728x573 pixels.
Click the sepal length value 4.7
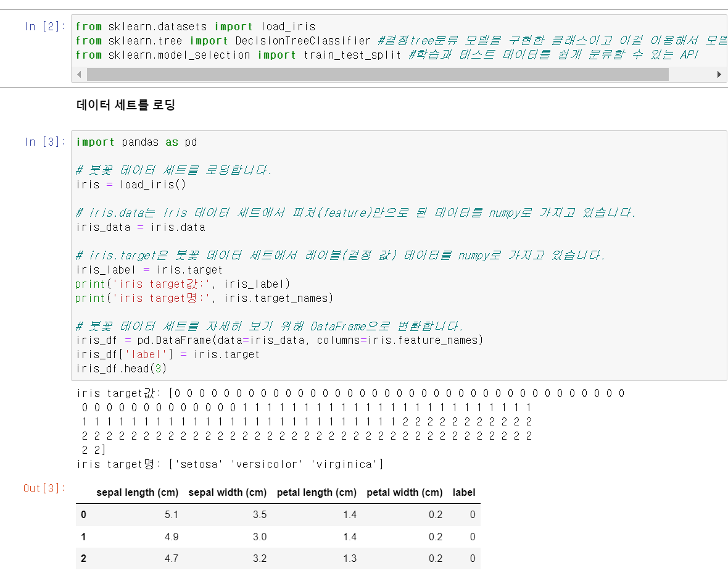click(x=172, y=558)
